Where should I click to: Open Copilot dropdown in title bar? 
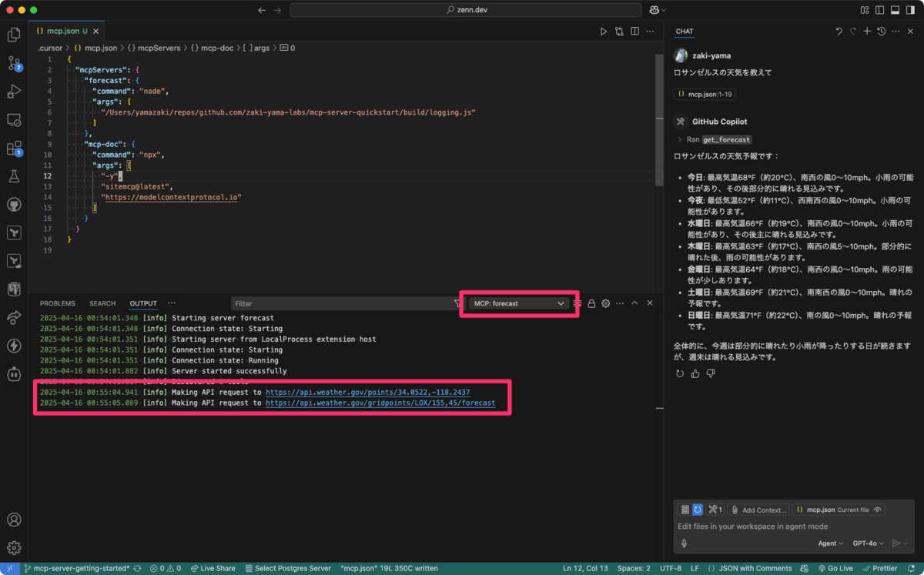click(658, 10)
